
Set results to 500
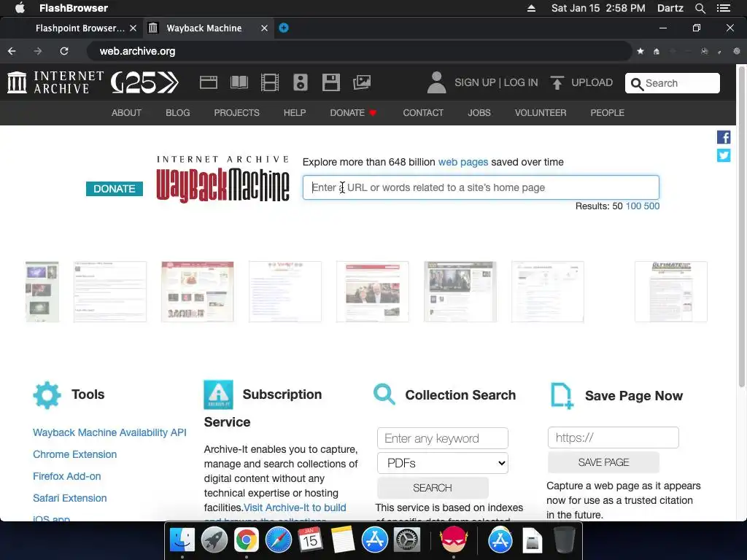pyautogui.click(x=651, y=206)
